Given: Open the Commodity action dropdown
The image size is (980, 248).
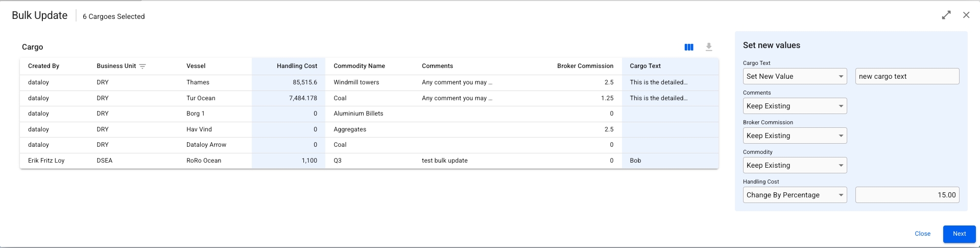Looking at the screenshot, I should point(795,165).
